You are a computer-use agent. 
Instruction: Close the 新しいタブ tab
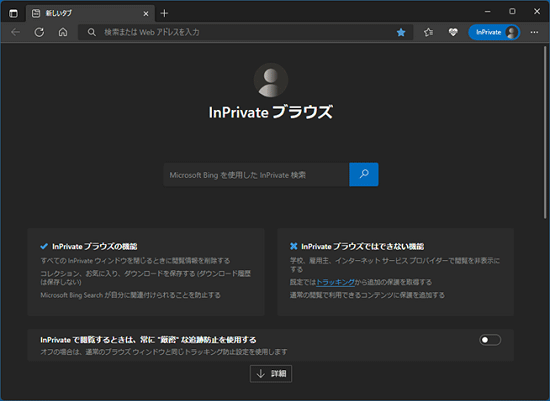[x=146, y=14]
